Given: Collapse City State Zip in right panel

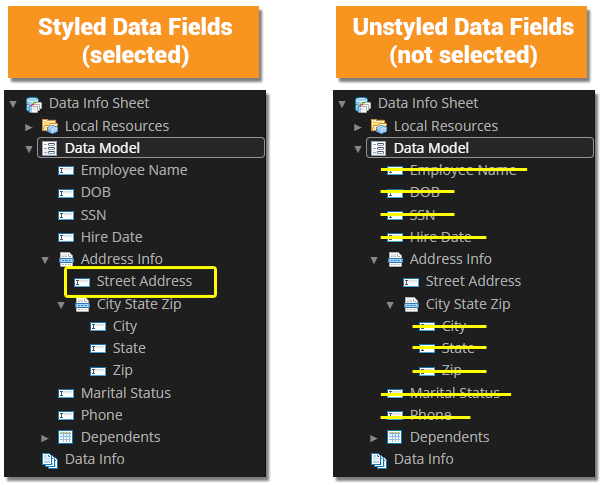Looking at the screenshot, I should pos(390,304).
